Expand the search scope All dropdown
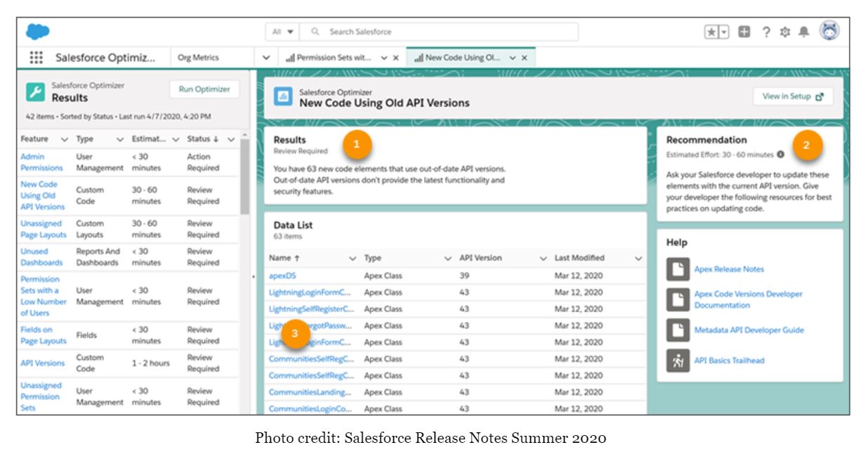 pyautogui.click(x=282, y=32)
